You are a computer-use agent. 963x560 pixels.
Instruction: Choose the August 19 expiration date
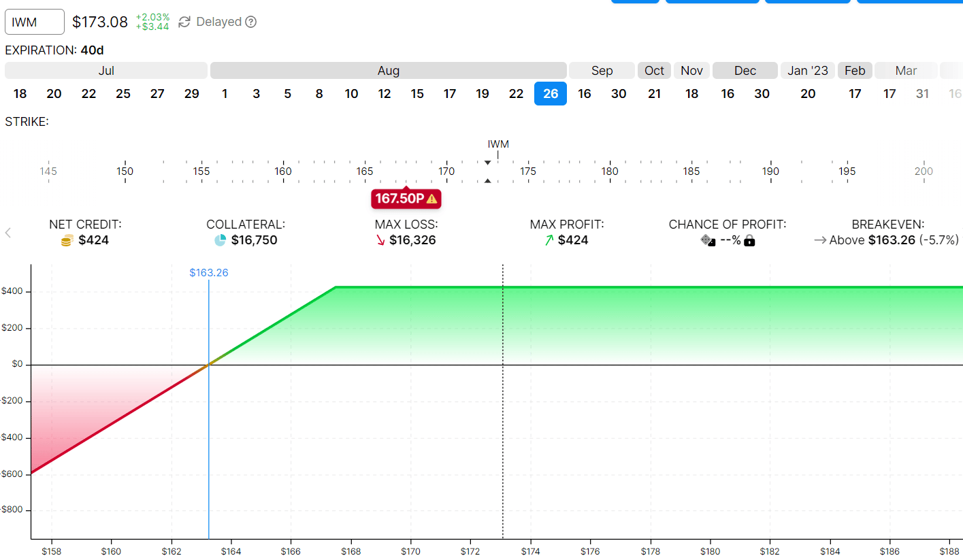(x=483, y=94)
